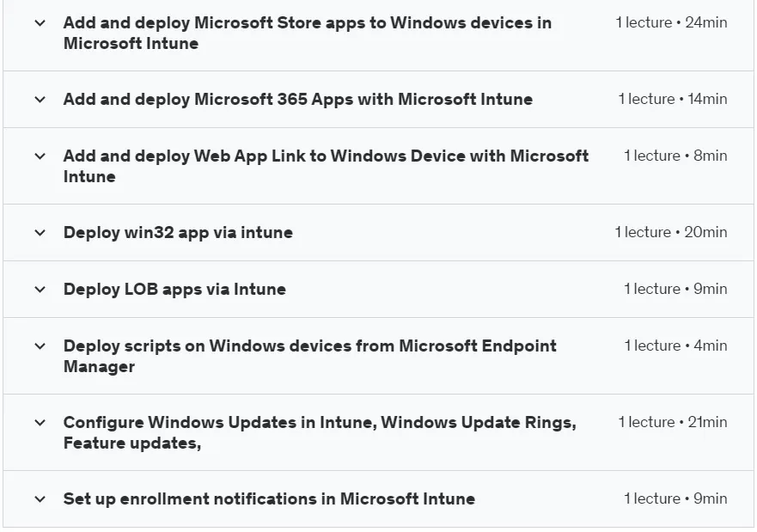Click 'Deploy scripts on Windows devices' heading text
The height and width of the screenshot is (532, 757).
[x=310, y=357]
